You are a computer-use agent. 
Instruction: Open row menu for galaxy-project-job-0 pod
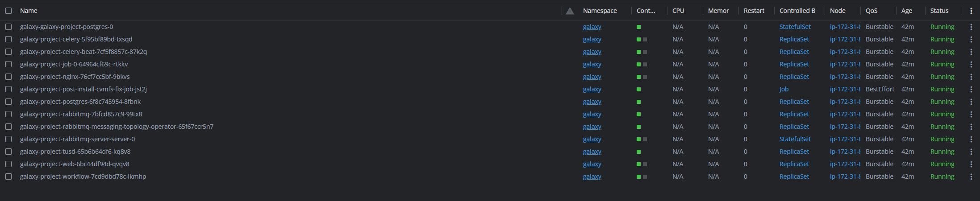tap(971, 64)
